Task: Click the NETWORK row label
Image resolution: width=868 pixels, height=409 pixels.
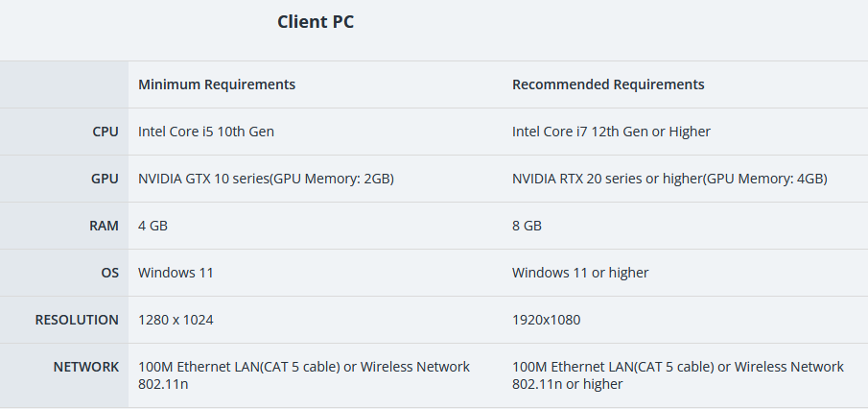Action: pos(85,367)
